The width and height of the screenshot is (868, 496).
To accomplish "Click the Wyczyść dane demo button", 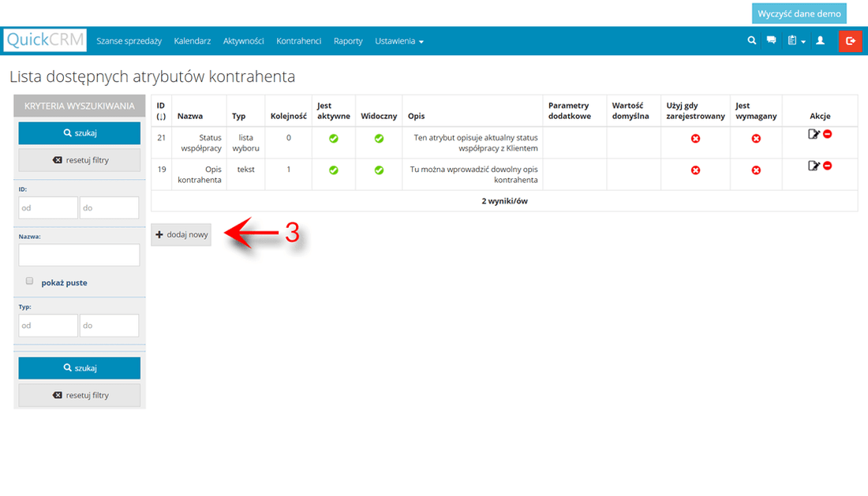I will 799,13.
